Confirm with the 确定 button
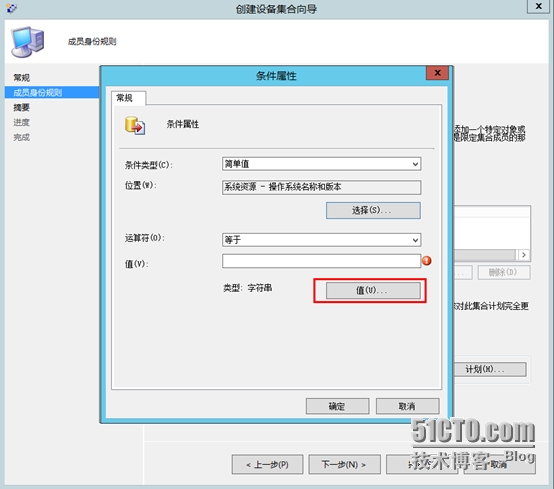 coord(337,406)
